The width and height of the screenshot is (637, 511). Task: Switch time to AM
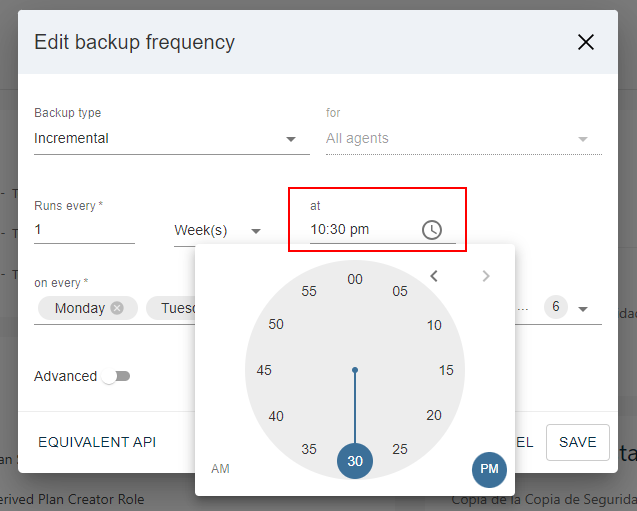tap(221, 468)
